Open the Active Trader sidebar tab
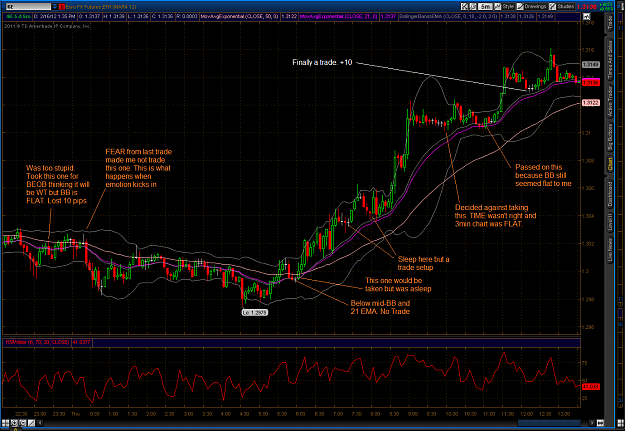This screenshot has height=431, width=625. click(x=610, y=101)
